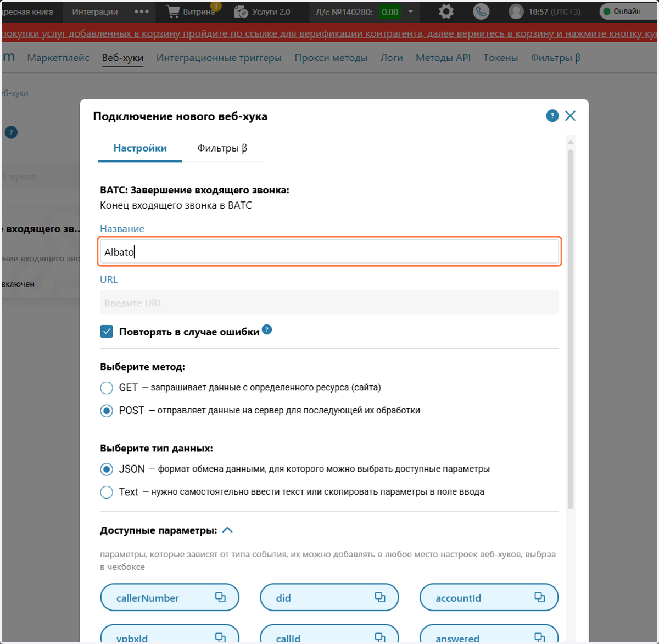Open the user profile avatar
Screen dimensions: 659x644
tap(516, 11)
